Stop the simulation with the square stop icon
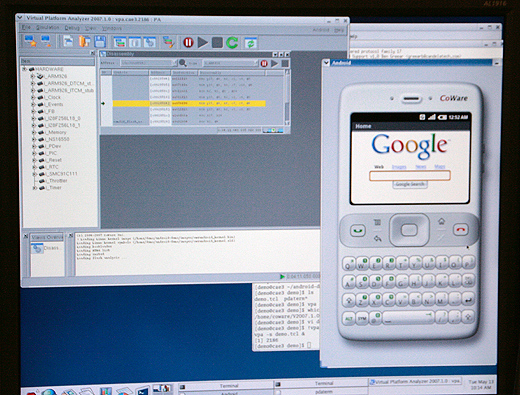The image size is (520, 395). click(x=217, y=42)
